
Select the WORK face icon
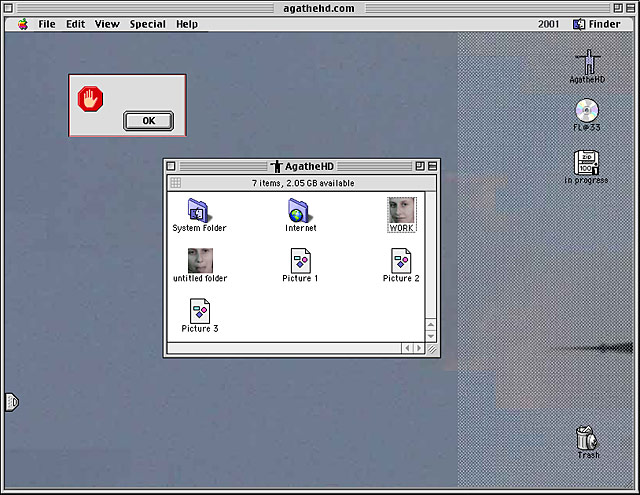[x=402, y=210]
